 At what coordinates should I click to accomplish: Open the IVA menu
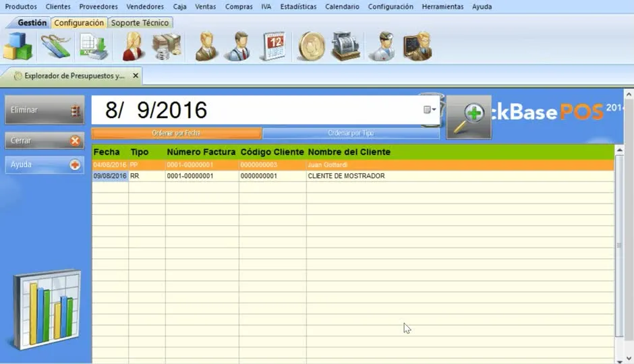click(x=266, y=7)
